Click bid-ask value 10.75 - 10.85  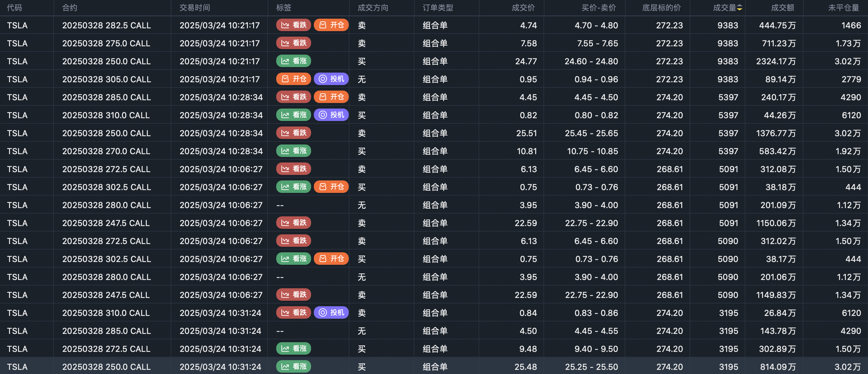tap(592, 151)
